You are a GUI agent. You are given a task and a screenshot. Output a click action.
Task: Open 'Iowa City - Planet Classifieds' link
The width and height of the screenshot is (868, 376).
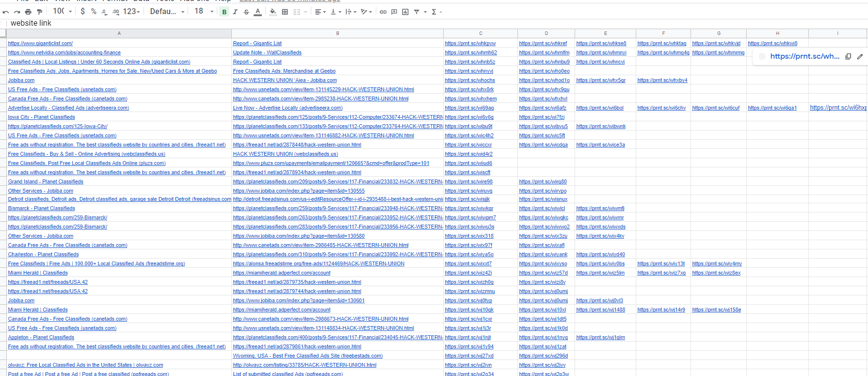coord(42,117)
